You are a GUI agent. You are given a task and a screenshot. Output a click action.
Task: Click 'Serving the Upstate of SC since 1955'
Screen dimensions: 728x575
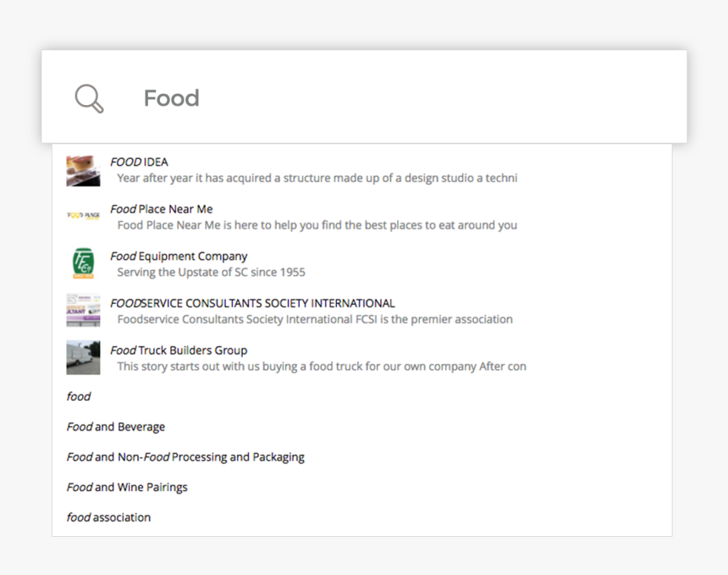212,272
